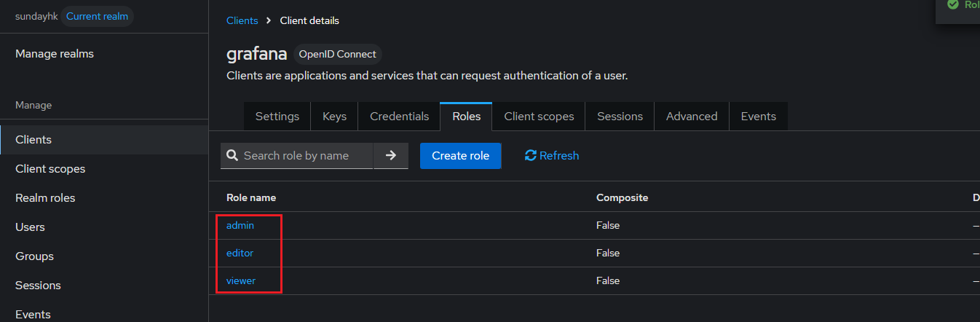Click the False value in editor row
Screen dimensions: 980x322
[x=608, y=253]
